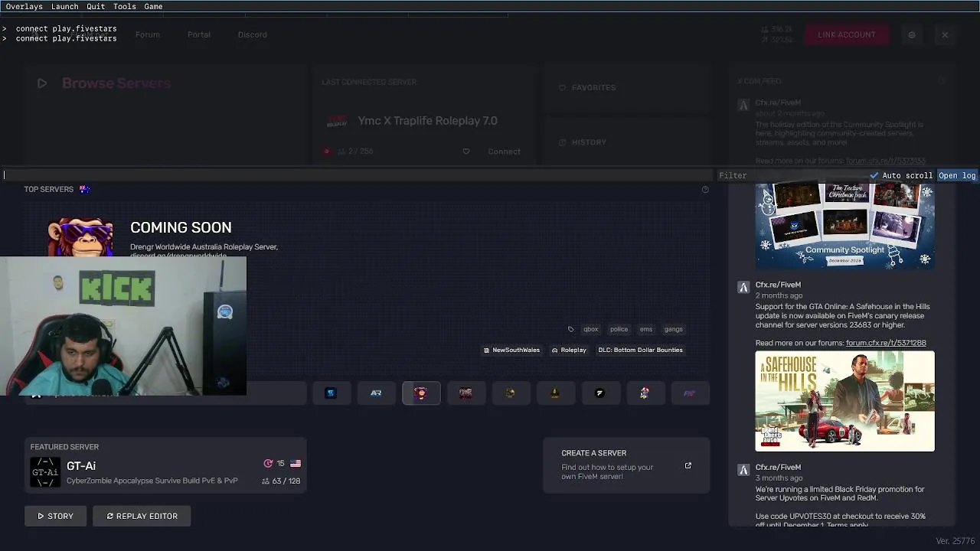Click Cfx.re avatar on Safehouse post
This screenshot has width=980, height=551.
click(x=743, y=288)
